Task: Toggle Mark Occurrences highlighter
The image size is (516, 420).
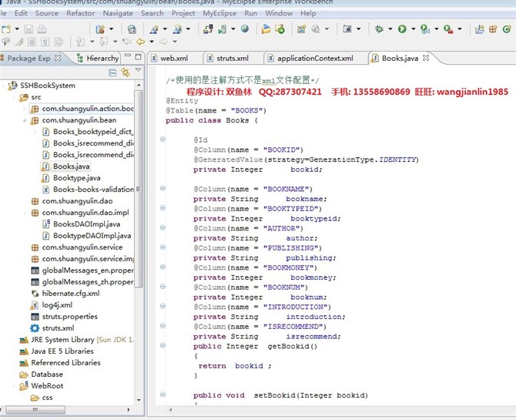Action: [18, 42]
